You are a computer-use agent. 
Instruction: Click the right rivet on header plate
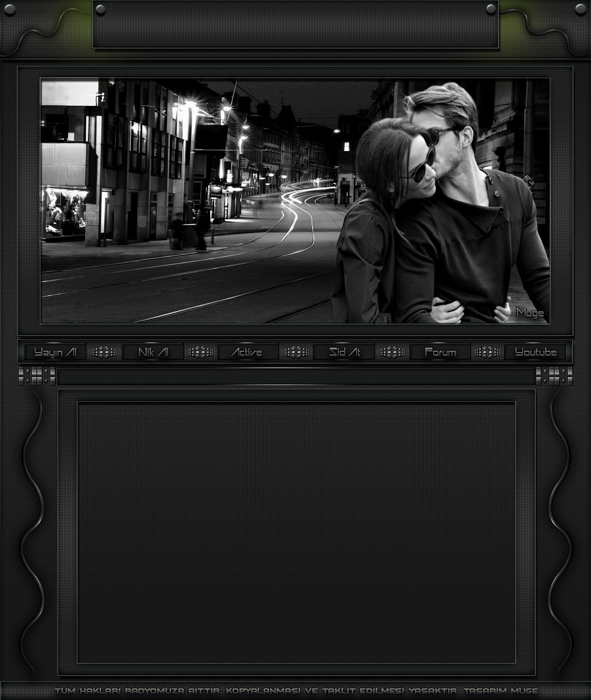coord(491,8)
